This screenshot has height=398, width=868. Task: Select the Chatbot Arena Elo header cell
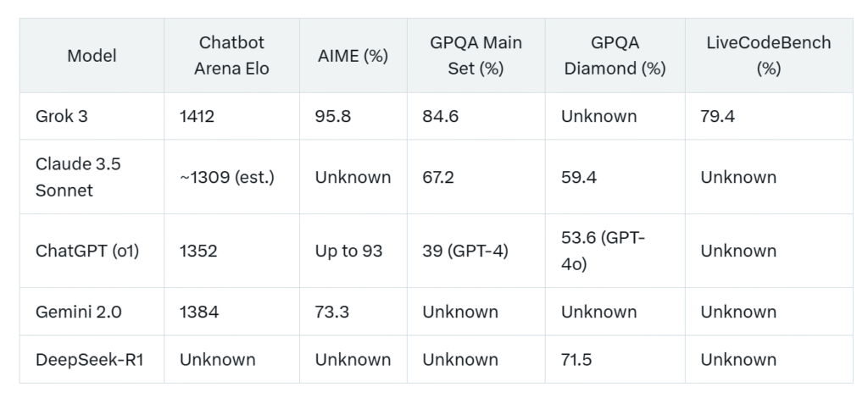(x=231, y=56)
